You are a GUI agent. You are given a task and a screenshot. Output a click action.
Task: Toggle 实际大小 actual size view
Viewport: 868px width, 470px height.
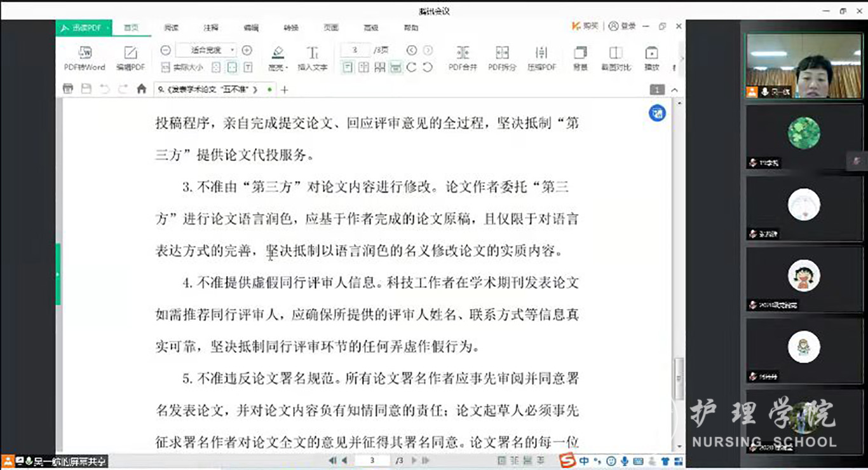(x=182, y=67)
